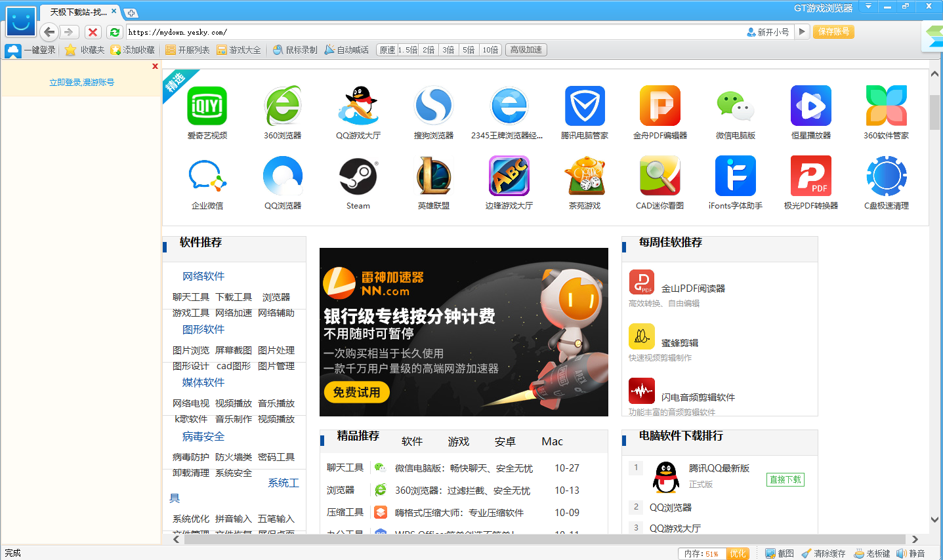Open the iFonts字体助手 icon
The width and height of the screenshot is (943, 560).
(x=736, y=176)
